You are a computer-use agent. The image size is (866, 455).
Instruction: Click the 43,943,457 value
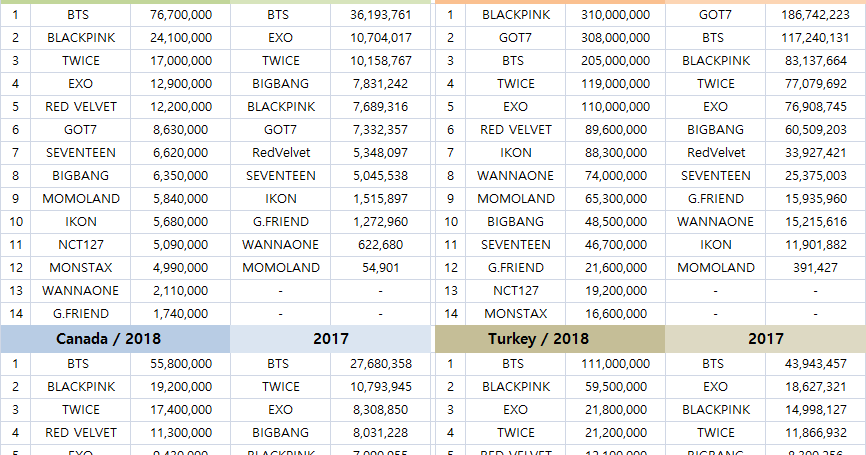816,364
